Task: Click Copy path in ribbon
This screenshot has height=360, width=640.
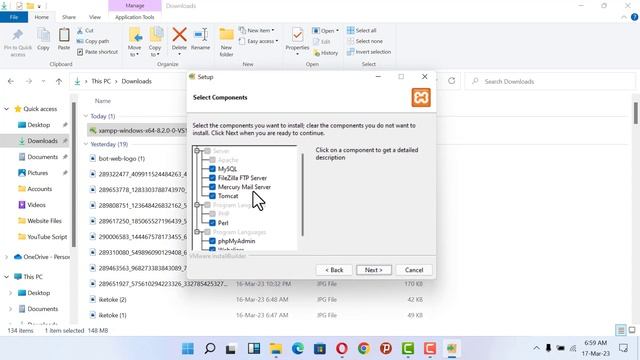Action: tap(93, 41)
